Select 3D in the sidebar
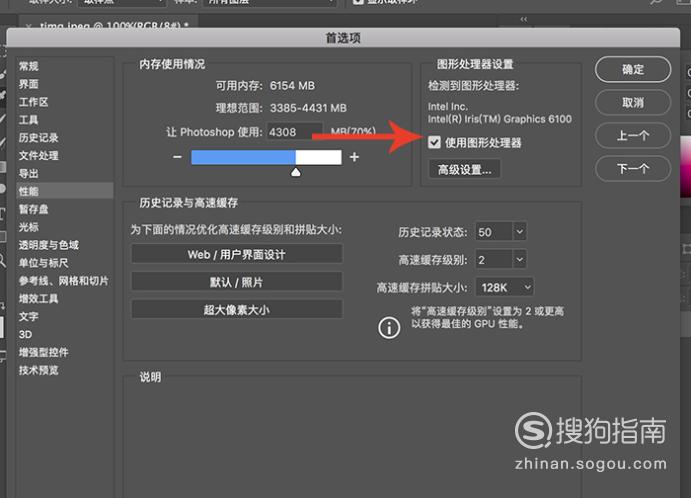 (26, 334)
